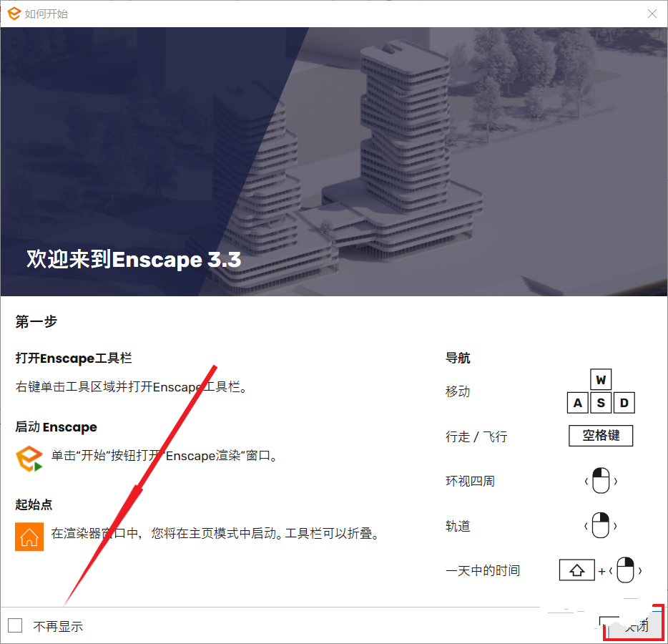This screenshot has width=668, height=644.
Task: Click the 轨道 label
Action: pyautogui.click(x=458, y=526)
